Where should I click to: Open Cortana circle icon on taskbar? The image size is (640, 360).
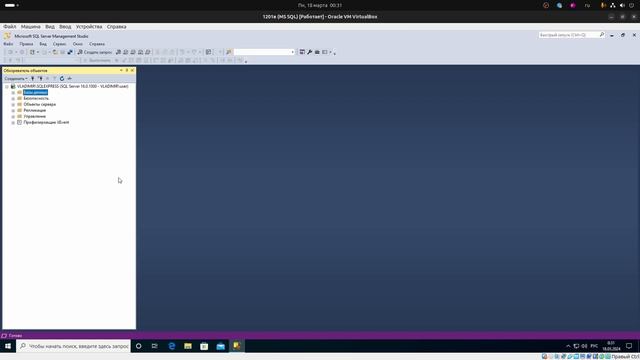(139, 346)
